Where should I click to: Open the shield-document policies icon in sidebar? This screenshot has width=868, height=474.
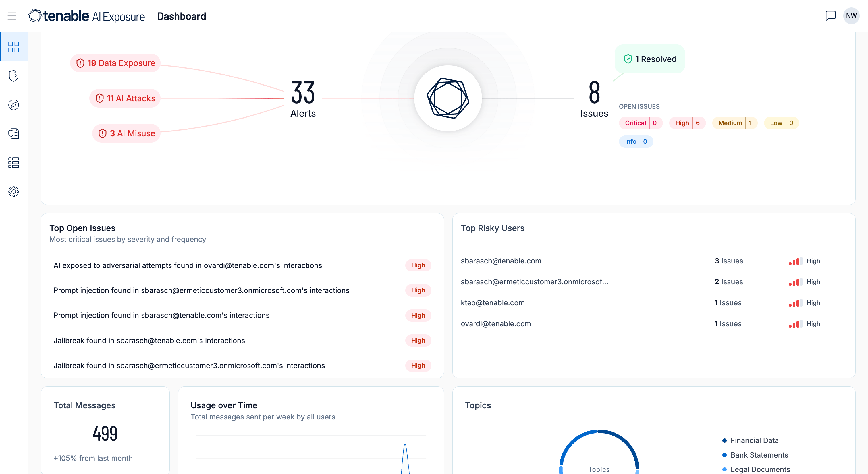pos(13,134)
